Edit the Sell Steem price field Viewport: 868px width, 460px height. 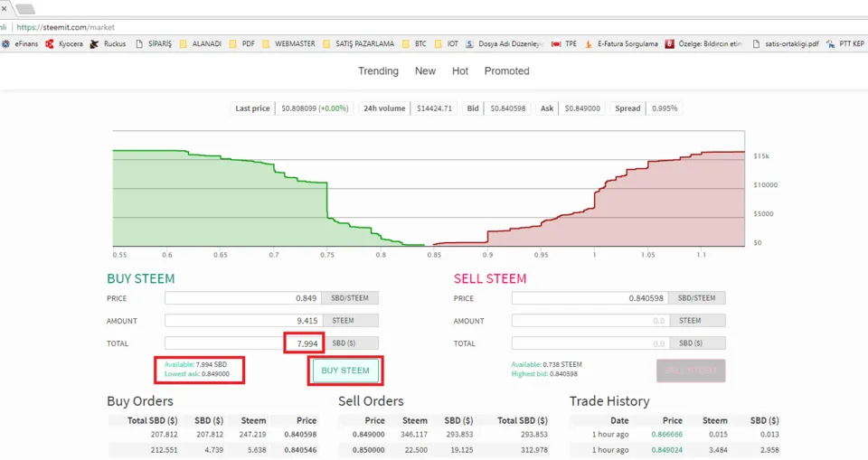tap(590, 298)
